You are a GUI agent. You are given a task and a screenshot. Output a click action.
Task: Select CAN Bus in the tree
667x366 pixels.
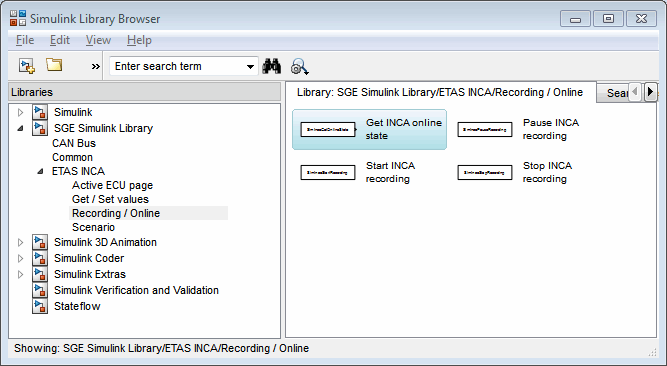coord(74,143)
